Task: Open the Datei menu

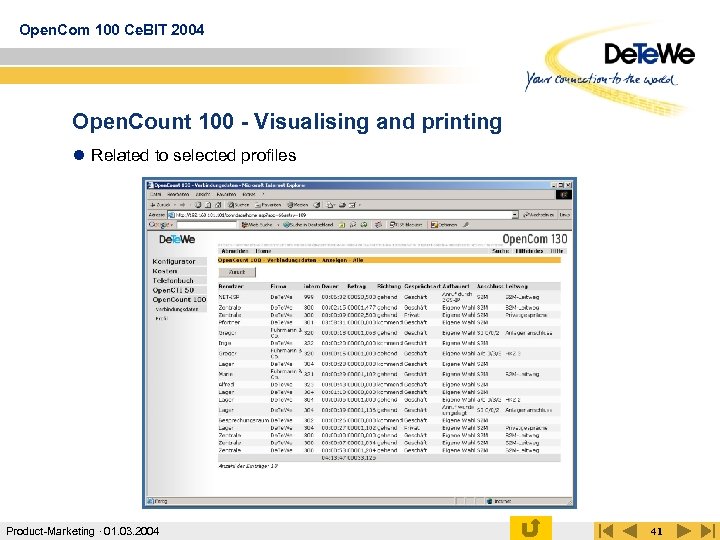Action: click(156, 195)
